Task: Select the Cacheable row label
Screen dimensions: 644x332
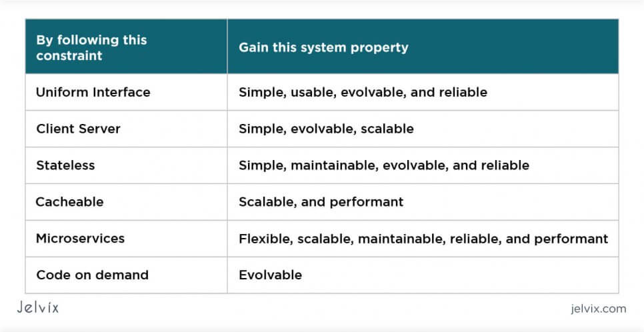Action: [70, 202]
